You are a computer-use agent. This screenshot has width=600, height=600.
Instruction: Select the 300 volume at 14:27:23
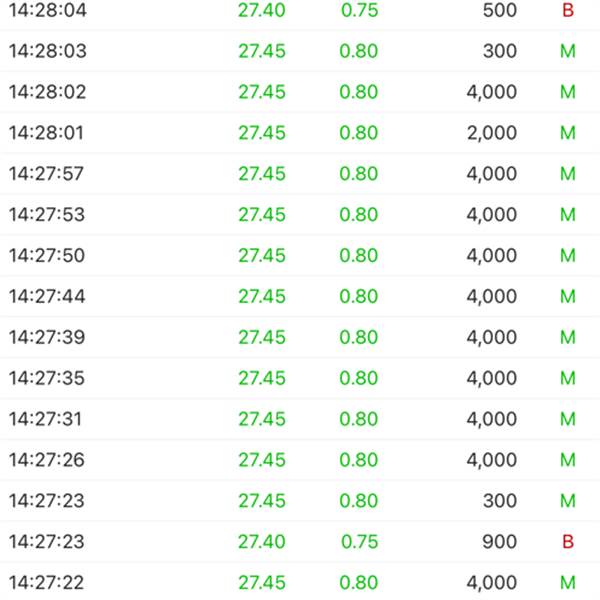click(x=500, y=501)
